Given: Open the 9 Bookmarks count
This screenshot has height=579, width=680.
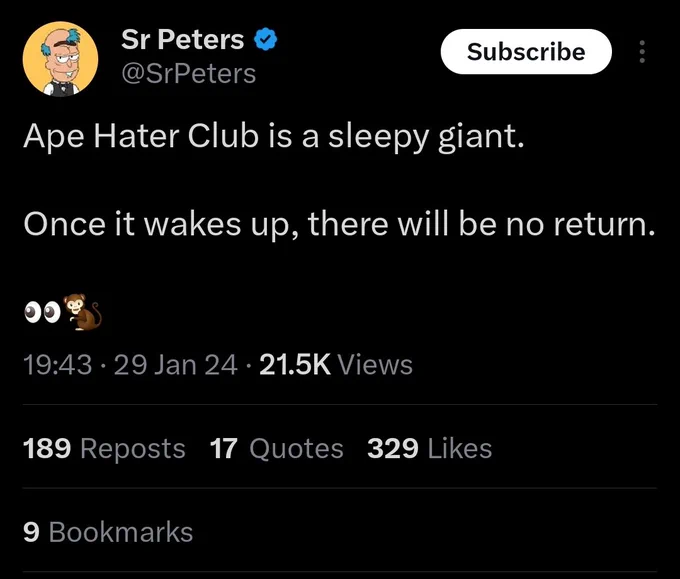Looking at the screenshot, I should pos(108,532).
